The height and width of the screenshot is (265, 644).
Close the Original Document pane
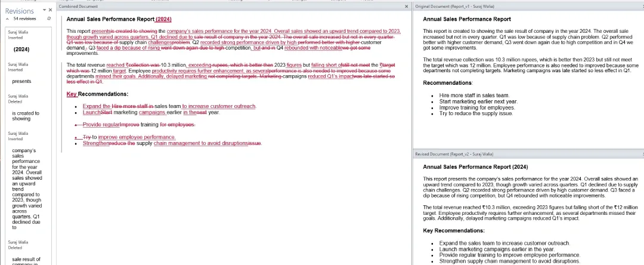coord(642,7)
